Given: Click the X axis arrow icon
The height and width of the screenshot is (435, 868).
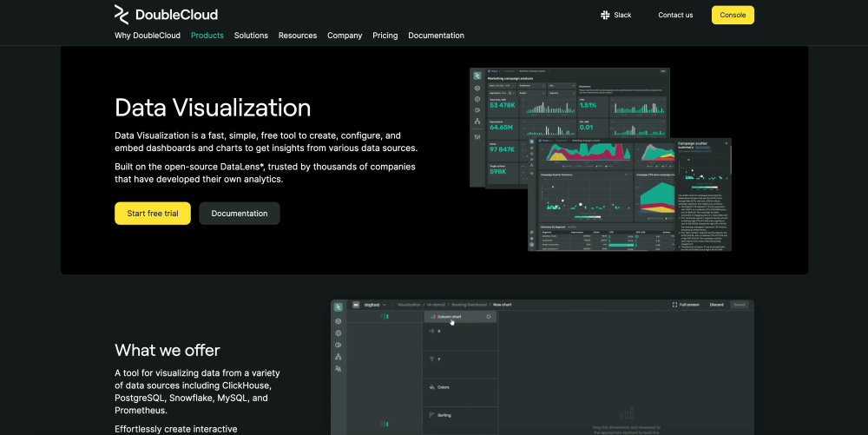Looking at the screenshot, I should [x=431, y=332].
